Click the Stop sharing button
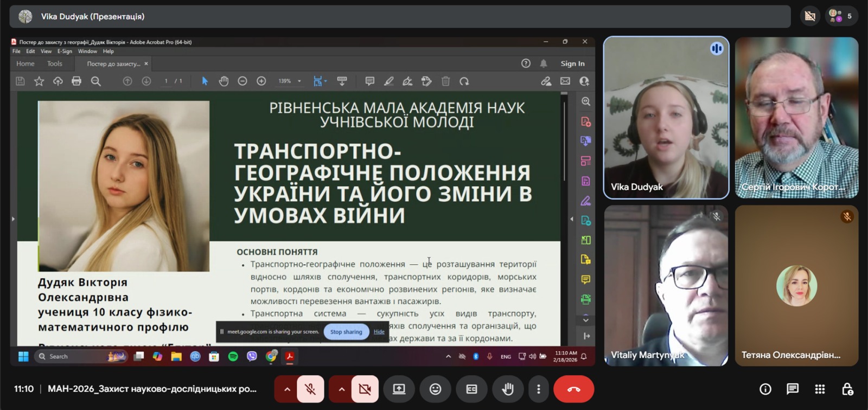Image resolution: width=868 pixels, height=410 pixels. [346, 332]
